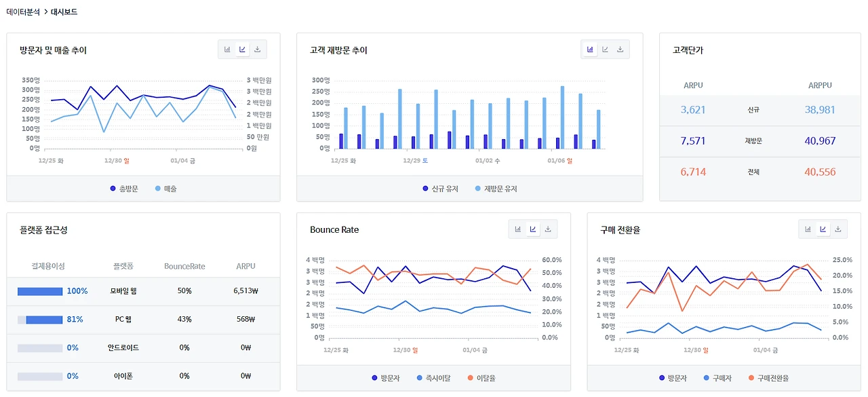The image size is (868, 397).
Task: Toggle 방문자 series in Bounce Rate legend
Action: pyautogui.click(x=386, y=378)
